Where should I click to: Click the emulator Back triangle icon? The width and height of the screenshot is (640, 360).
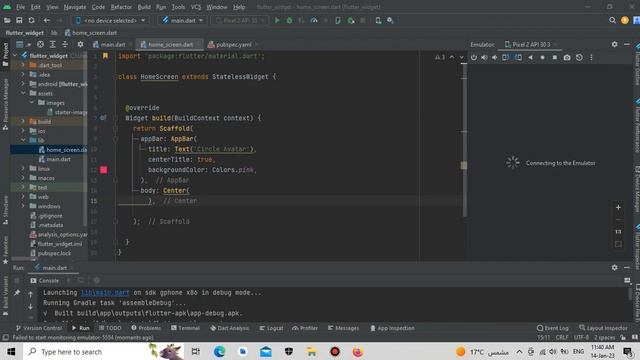click(530, 58)
